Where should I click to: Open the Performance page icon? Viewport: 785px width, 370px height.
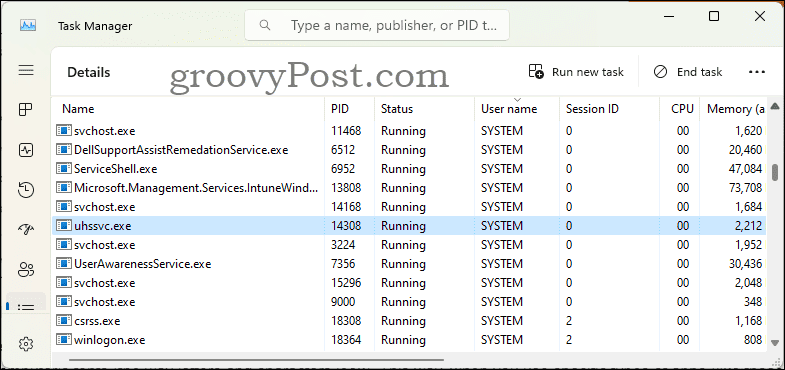[x=26, y=150]
